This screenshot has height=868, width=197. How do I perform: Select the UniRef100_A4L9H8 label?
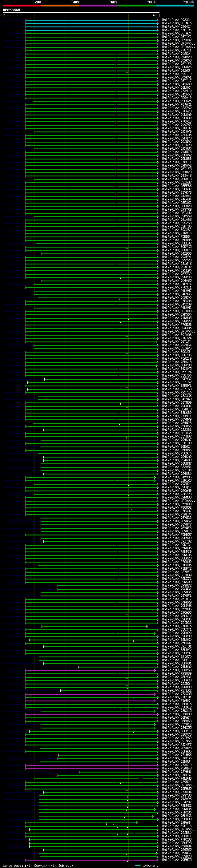pyautogui.click(x=177, y=778)
